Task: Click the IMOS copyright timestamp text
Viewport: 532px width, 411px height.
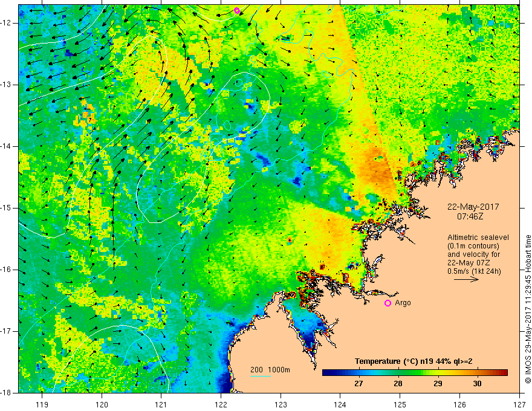Action: tap(528, 309)
